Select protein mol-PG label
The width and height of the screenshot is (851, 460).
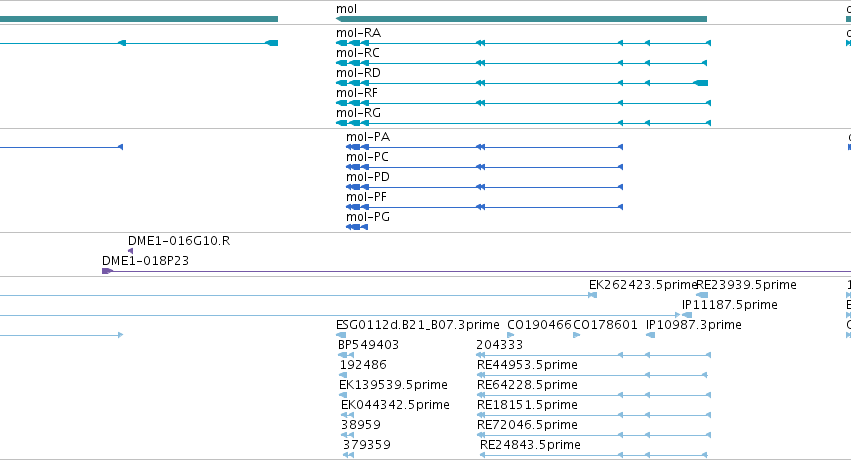coord(368,218)
